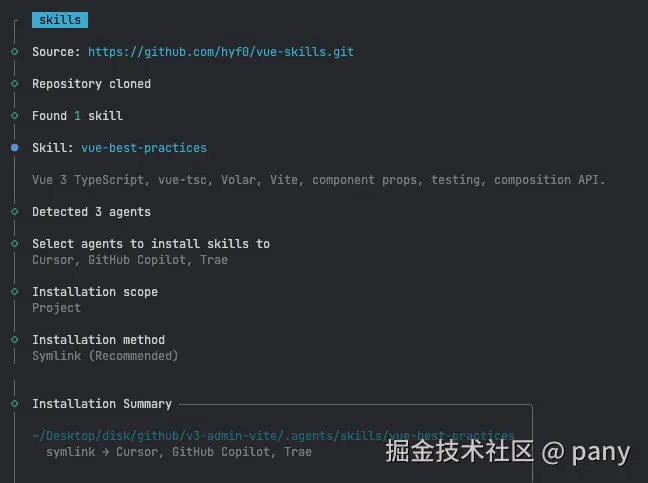Viewport: 648px width, 483px height.
Task: Click the Symlink (Recommended) method value
Action: (105, 356)
